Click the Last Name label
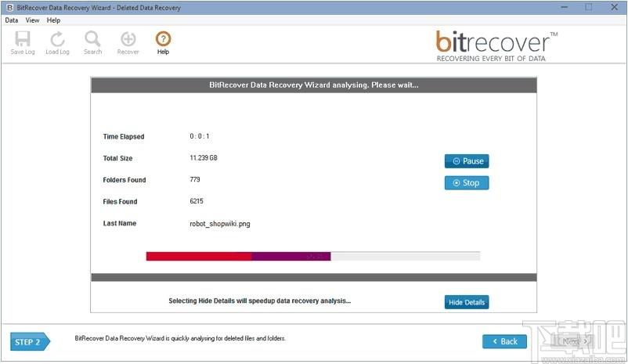This screenshot has height=364, width=628. 119,223
